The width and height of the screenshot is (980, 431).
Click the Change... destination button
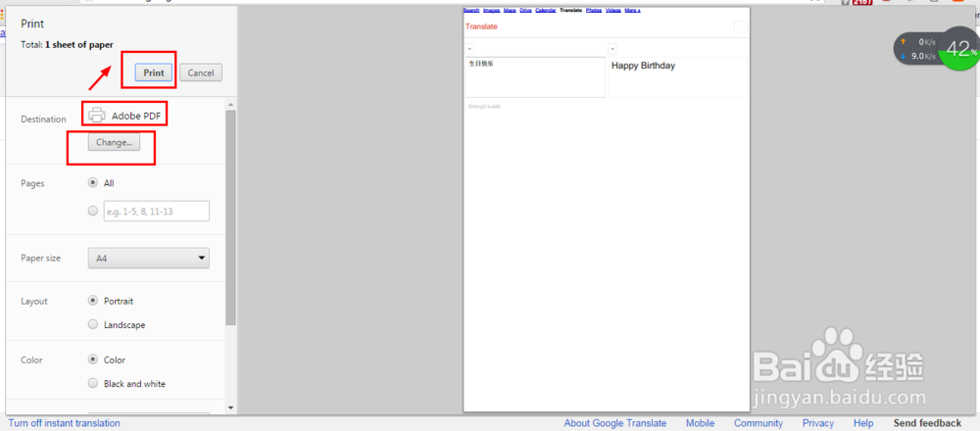[x=114, y=142]
